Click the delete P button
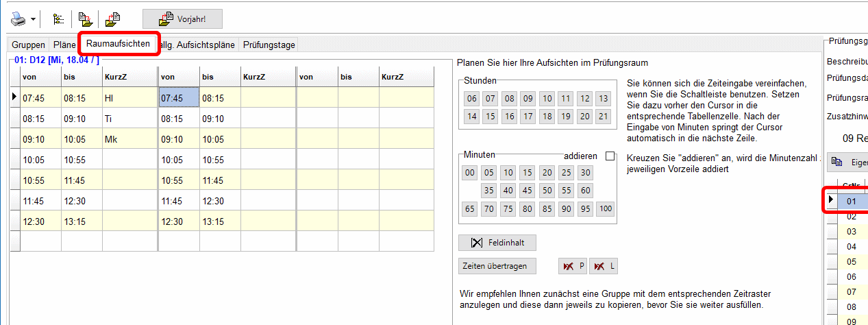The image size is (868, 325). pyautogui.click(x=573, y=266)
